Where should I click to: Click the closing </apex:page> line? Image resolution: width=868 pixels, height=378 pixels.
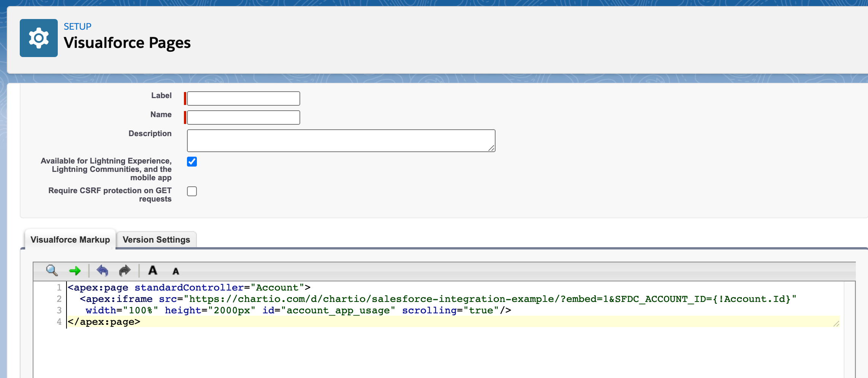[104, 322]
